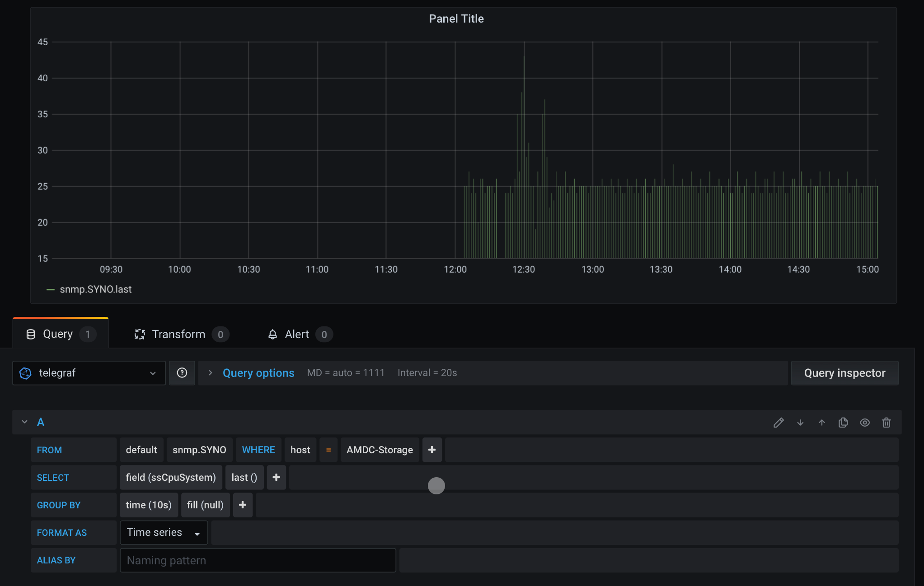Click the bell icon on the Alert tab
Image resolution: width=924 pixels, height=586 pixels.
[x=272, y=335]
